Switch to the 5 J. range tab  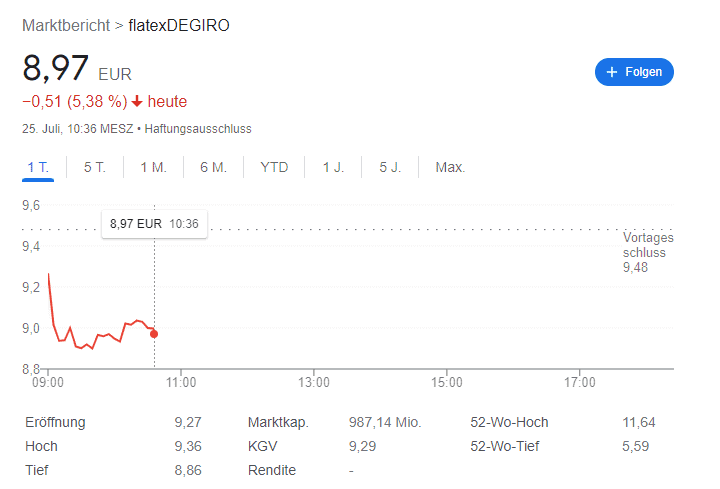(390, 167)
